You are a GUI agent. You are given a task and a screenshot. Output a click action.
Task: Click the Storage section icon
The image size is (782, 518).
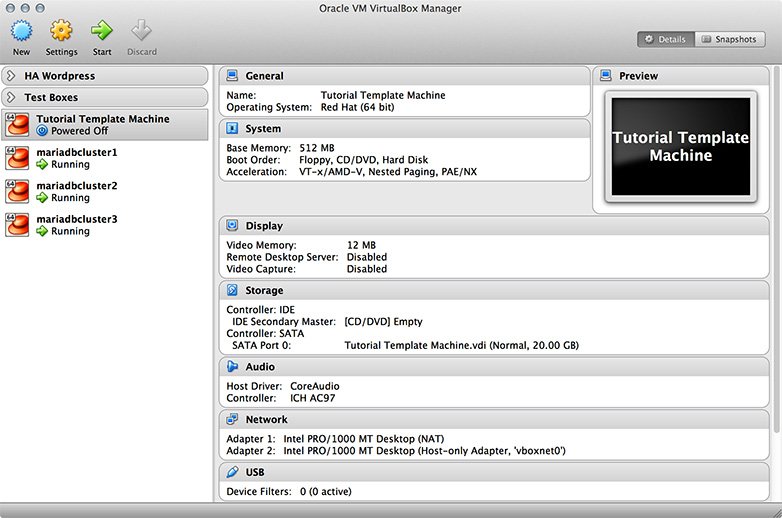[232, 291]
